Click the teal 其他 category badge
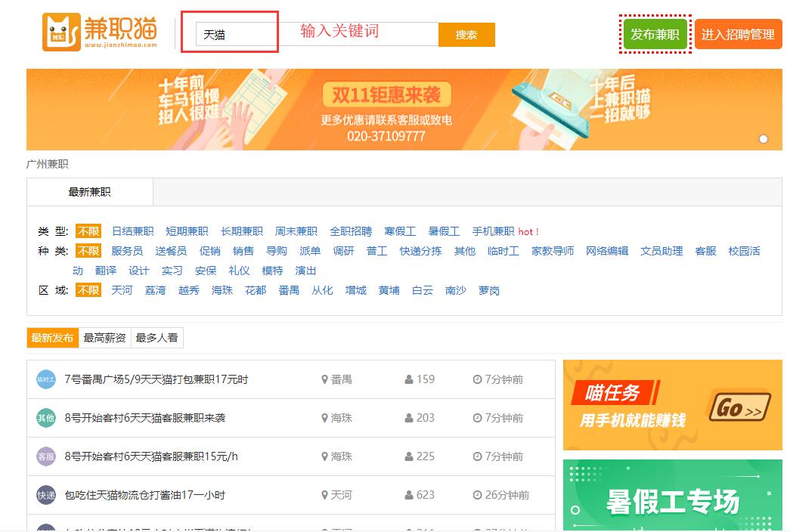Image resolution: width=790 pixels, height=532 pixels. pos(46,418)
